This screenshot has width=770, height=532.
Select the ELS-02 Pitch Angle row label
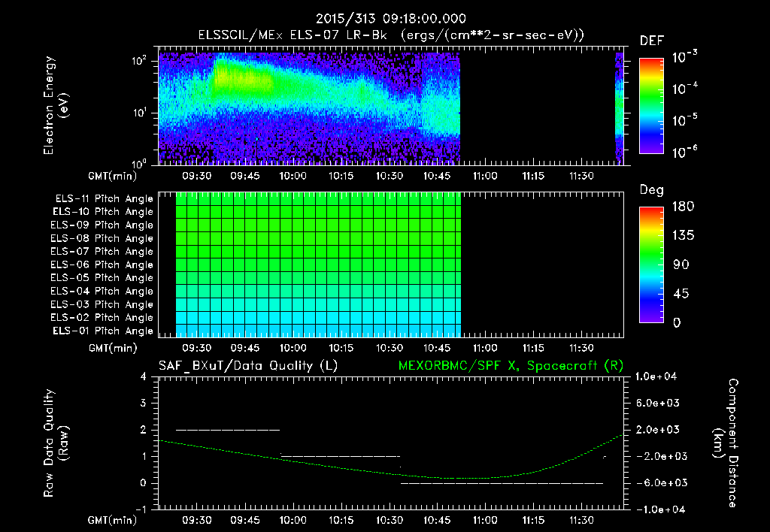[102, 318]
